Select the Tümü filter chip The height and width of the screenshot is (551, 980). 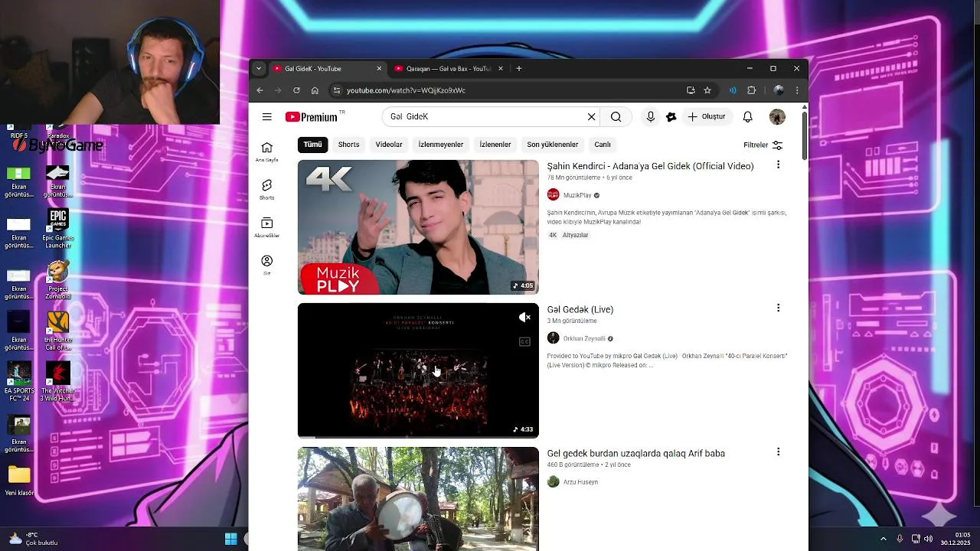[312, 145]
